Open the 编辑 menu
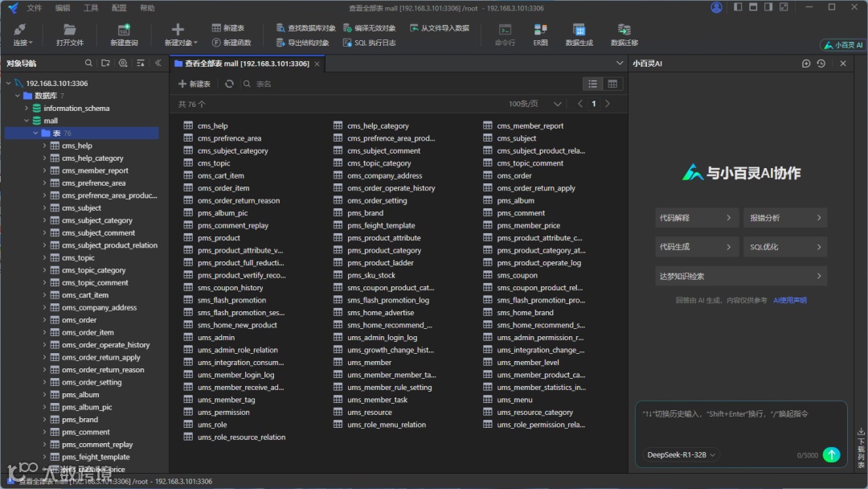Viewport: 868px width, 489px height. click(x=63, y=8)
